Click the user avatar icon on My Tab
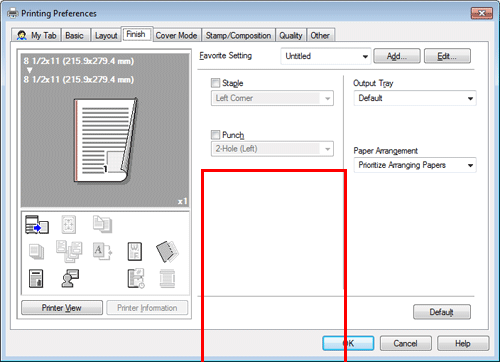The width and height of the screenshot is (500, 362). 22,35
